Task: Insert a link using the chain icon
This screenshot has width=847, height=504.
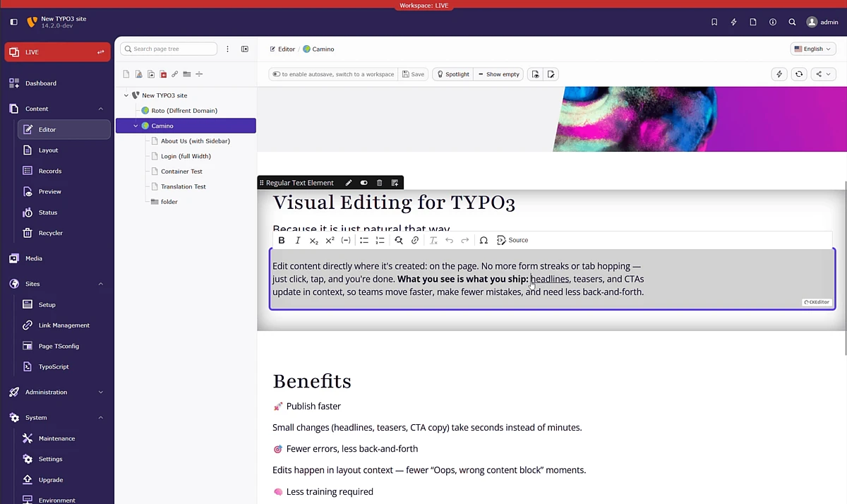Action: (415, 240)
